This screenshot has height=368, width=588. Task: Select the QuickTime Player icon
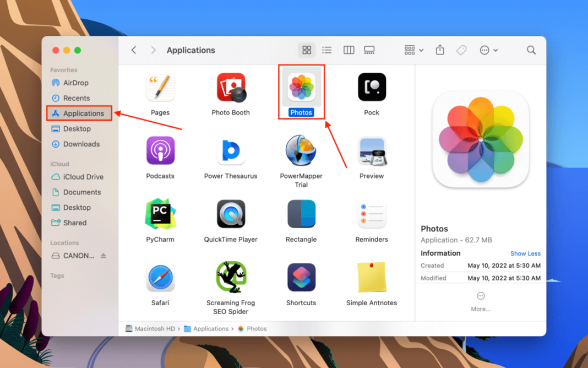pyautogui.click(x=231, y=214)
